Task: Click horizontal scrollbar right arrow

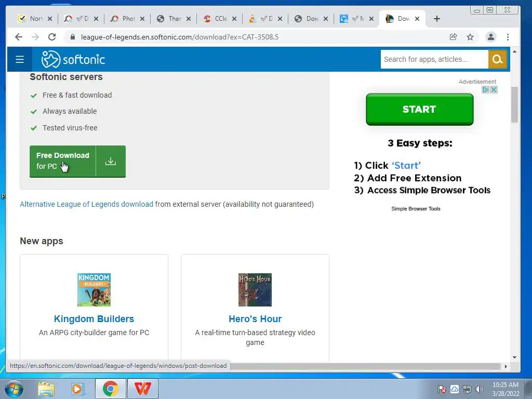Action: 506,366
